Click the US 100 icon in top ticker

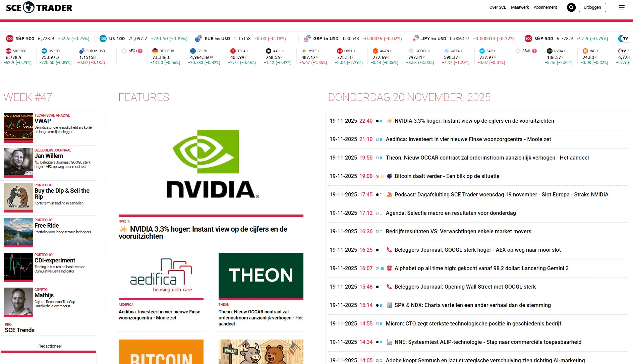[x=103, y=39]
